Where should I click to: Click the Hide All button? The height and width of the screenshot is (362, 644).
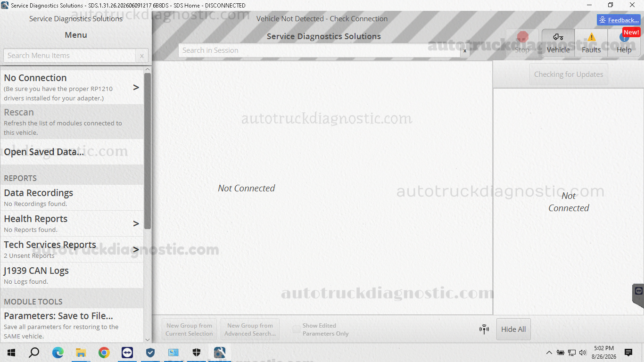[513, 329]
